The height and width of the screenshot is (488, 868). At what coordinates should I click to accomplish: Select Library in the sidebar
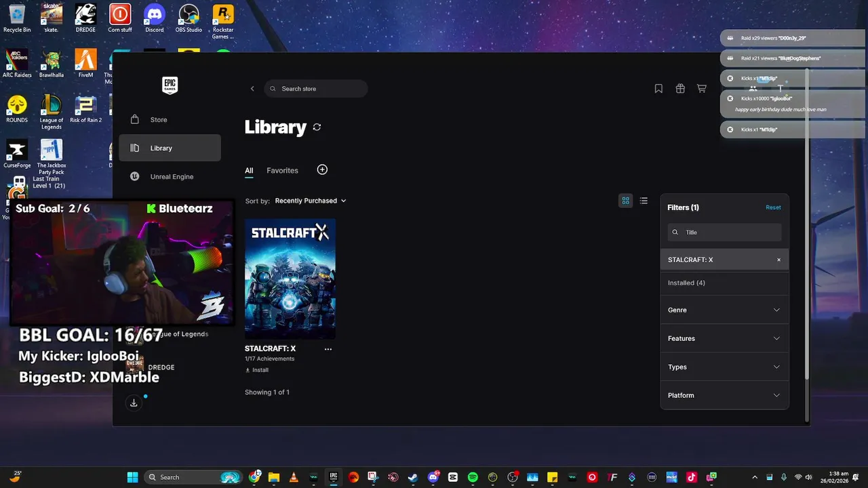(170, 148)
